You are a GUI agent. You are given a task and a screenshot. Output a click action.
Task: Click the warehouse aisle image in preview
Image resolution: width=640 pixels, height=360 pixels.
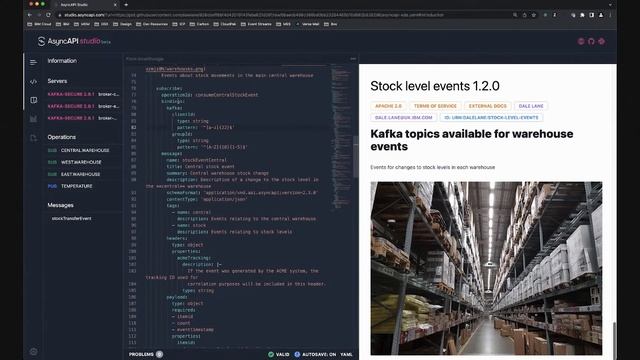486,268
